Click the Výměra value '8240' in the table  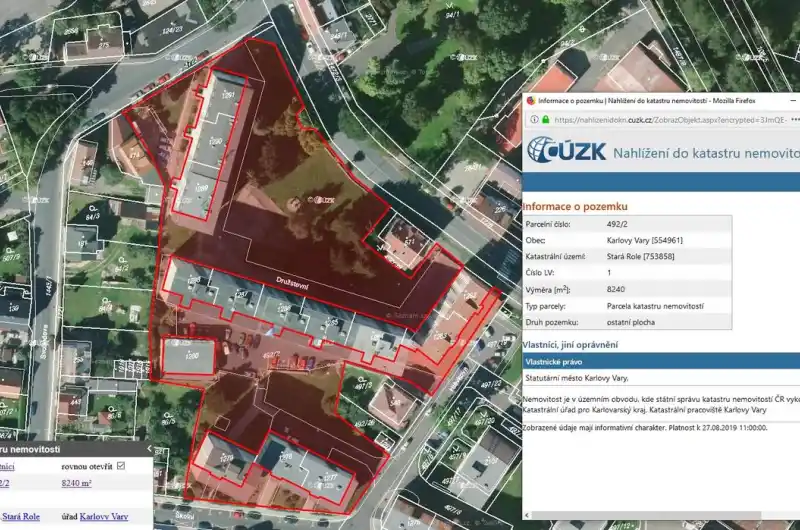[615, 289]
